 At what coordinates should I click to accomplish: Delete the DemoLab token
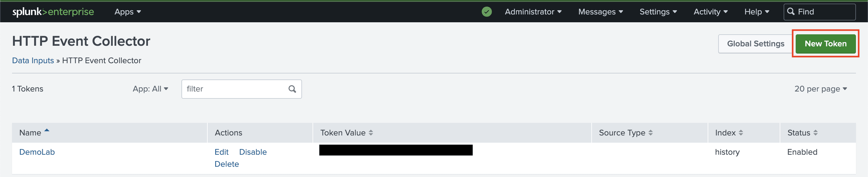(226, 164)
